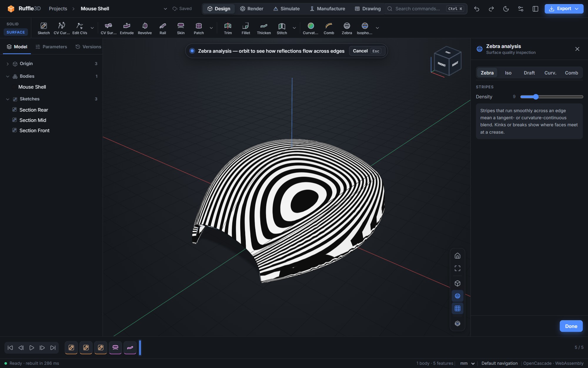Click the Search commands field
This screenshot has height=368, width=588.
[x=426, y=9]
